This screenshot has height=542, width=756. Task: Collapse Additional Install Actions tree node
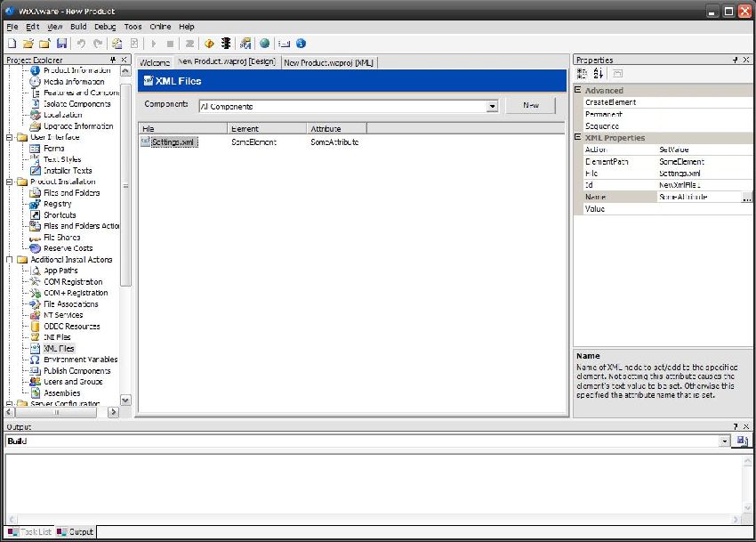point(9,260)
